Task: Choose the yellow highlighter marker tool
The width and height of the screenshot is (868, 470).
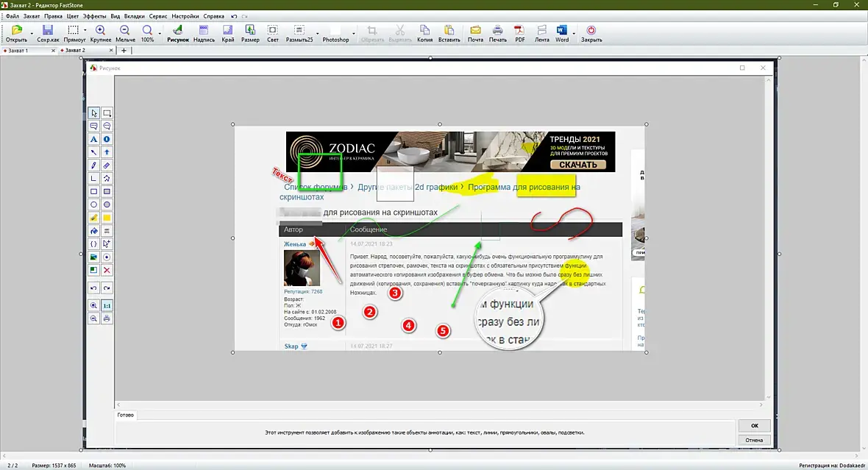Action: pyautogui.click(x=93, y=218)
